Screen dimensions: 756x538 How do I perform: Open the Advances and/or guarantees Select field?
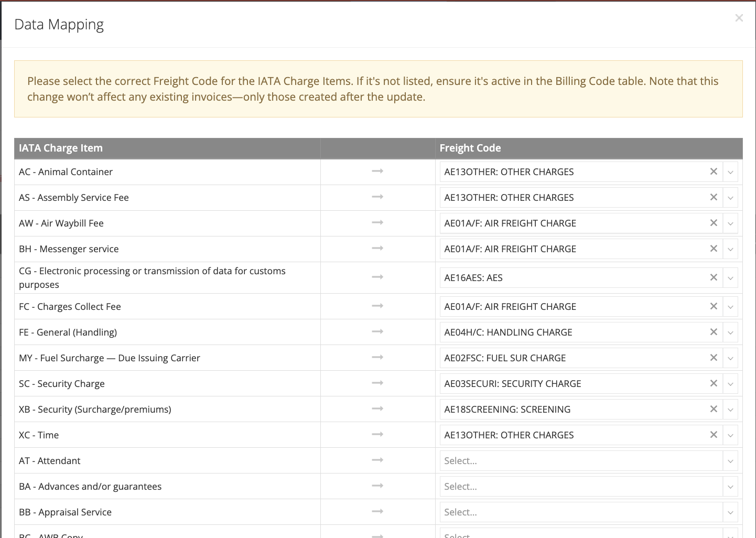[581, 487]
